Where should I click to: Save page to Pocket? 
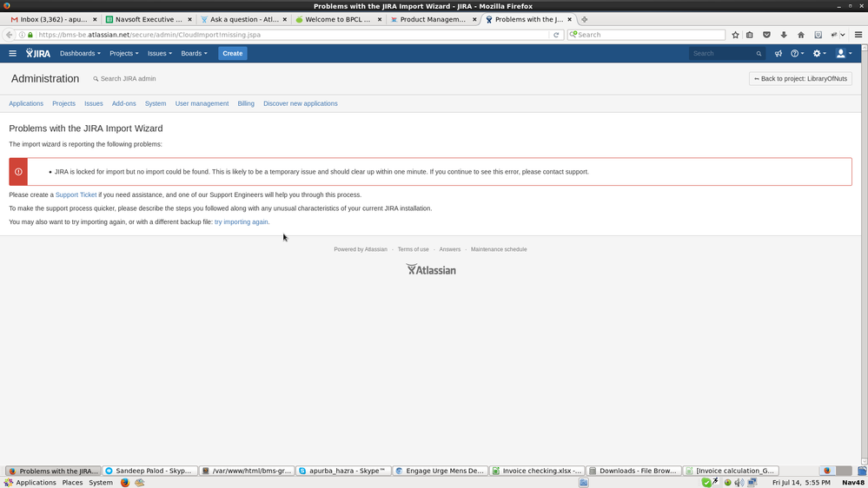pyautogui.click(x=766, y=35)
